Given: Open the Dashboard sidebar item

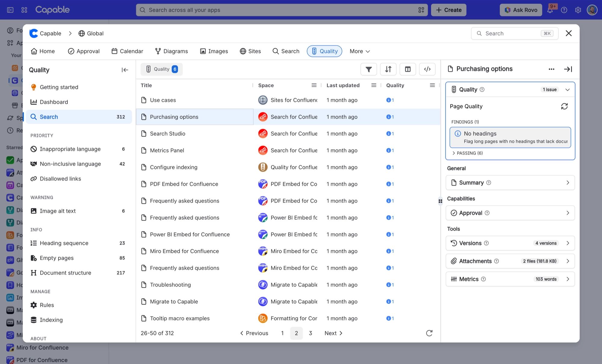Looking at the screenshot, I should 79,102.
